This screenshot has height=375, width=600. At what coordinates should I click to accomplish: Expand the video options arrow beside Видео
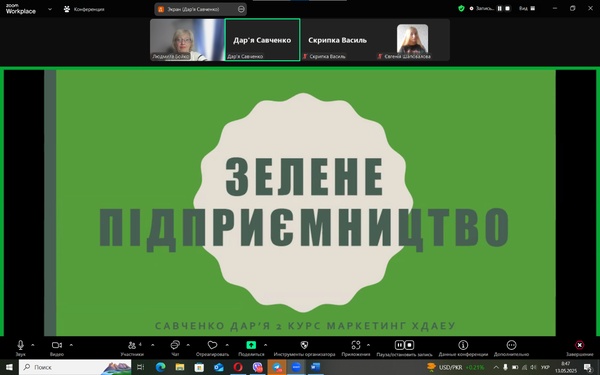(x=71, y=345)
